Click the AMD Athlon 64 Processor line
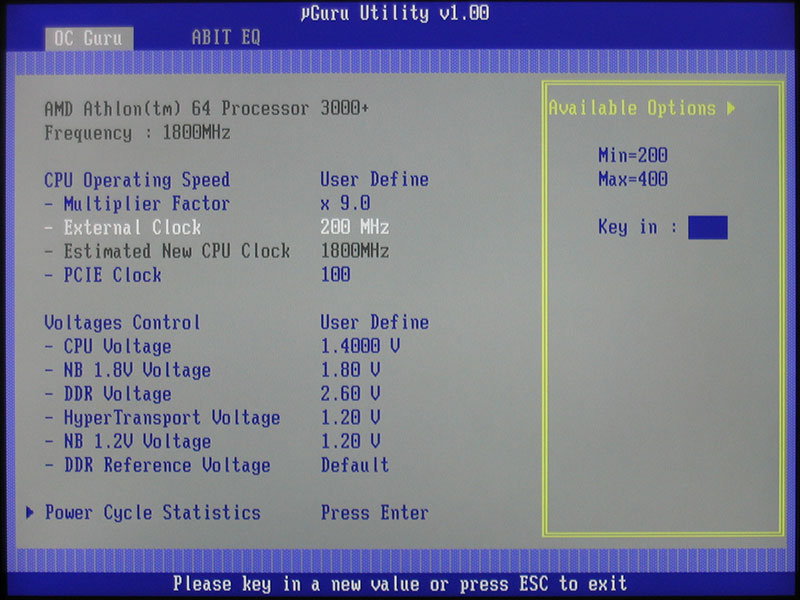 click(x=207, y=109)
